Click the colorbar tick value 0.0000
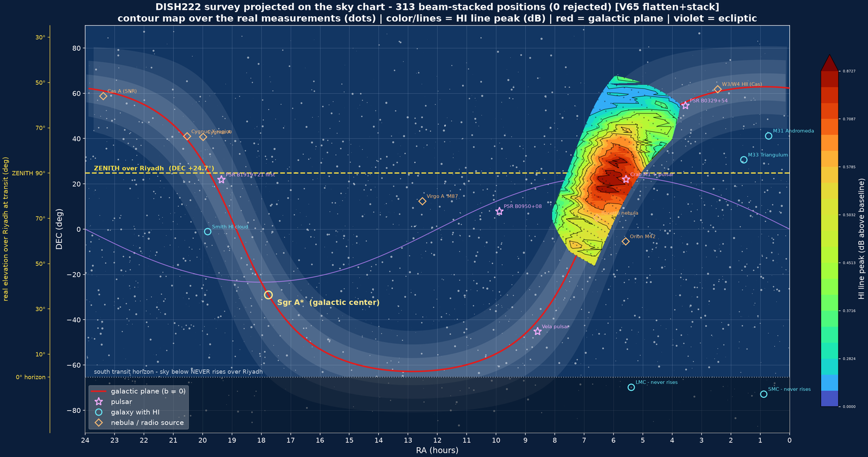 [x=848, y=407]
